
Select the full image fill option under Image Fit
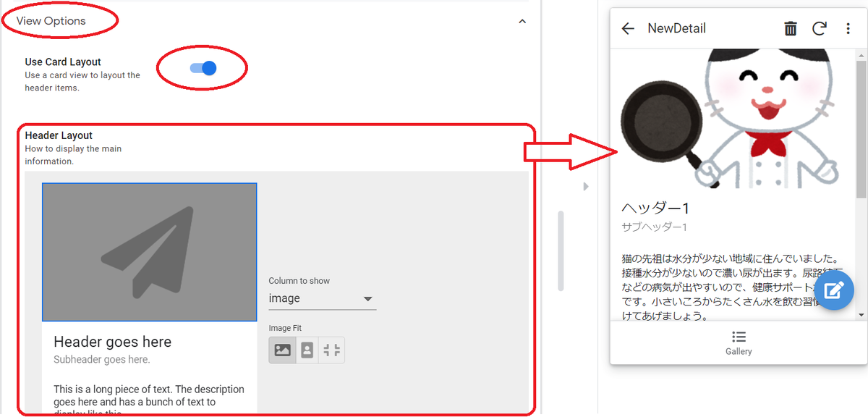[x=281, y=349]
